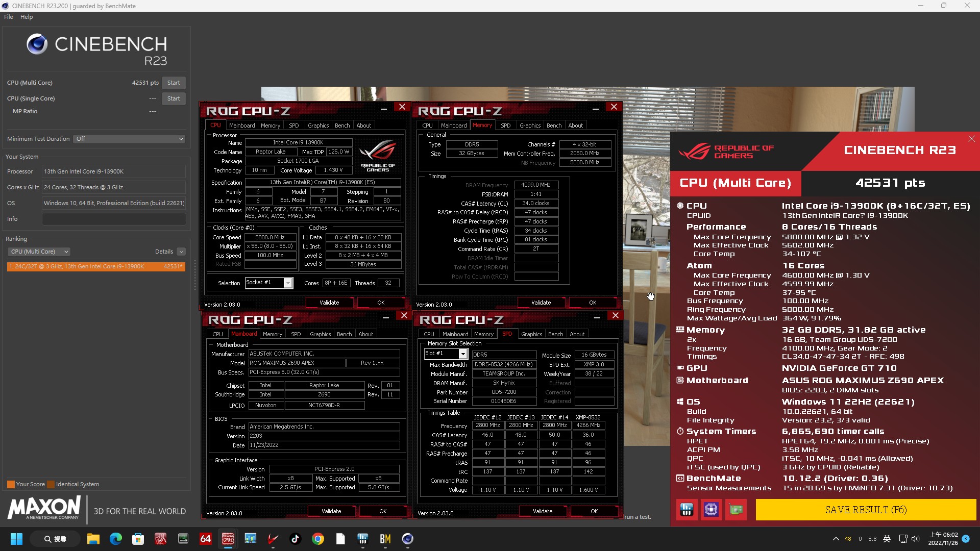
Task: Show hidden system tray icons
Action: click(x=836, y=539)
